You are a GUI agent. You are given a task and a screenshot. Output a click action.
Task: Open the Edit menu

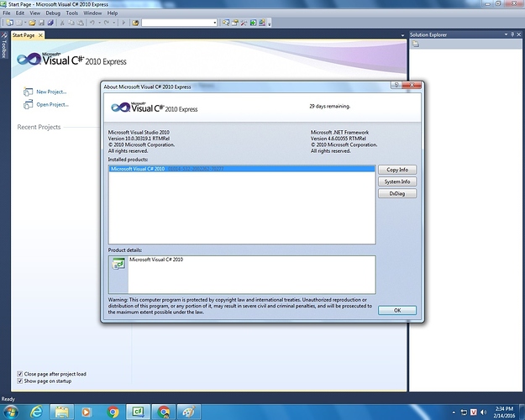coord(20,13)
